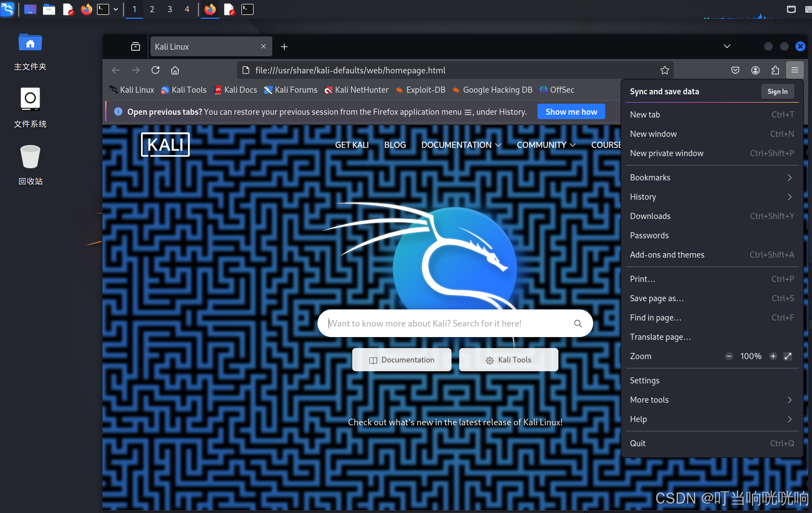Expand the DOCUMENTATION navigation dropdown
The width and height of the screenshot is (812, 513).
pos(461,145)
